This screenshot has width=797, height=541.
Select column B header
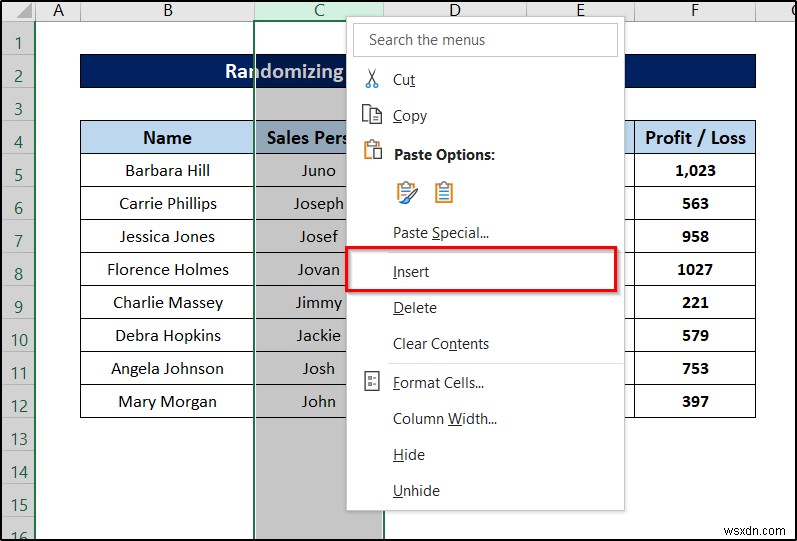(167, 10)
